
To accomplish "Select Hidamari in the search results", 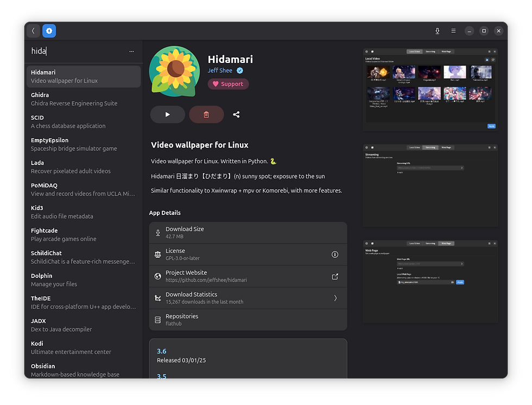I will (x=84, y=77).
